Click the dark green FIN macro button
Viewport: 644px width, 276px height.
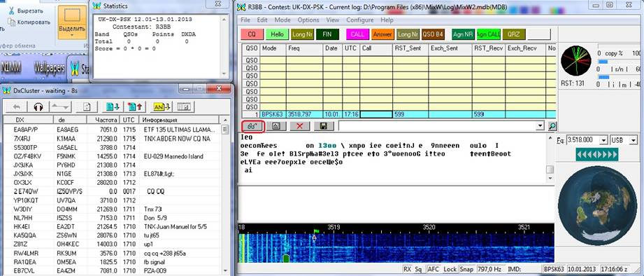(x=327, y=34)
